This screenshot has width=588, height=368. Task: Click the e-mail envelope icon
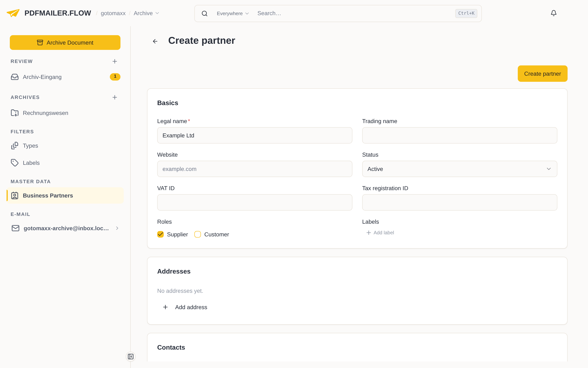point(16,228)
